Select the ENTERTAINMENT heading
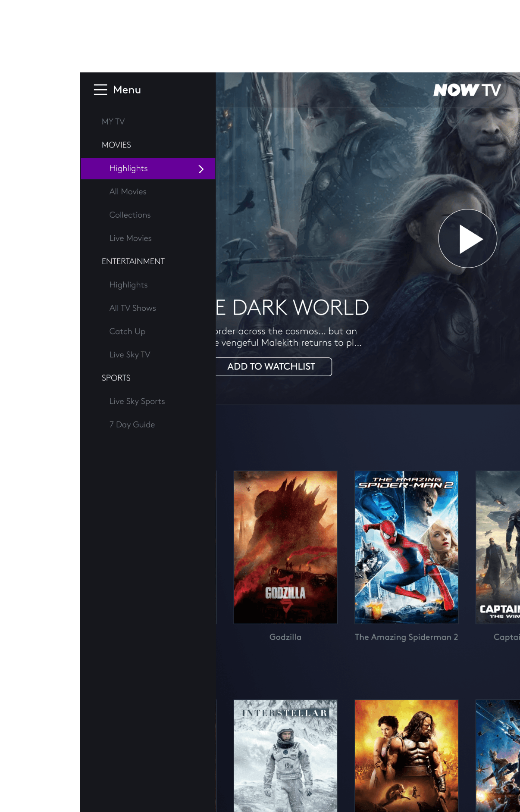 (x=133, y=261)
